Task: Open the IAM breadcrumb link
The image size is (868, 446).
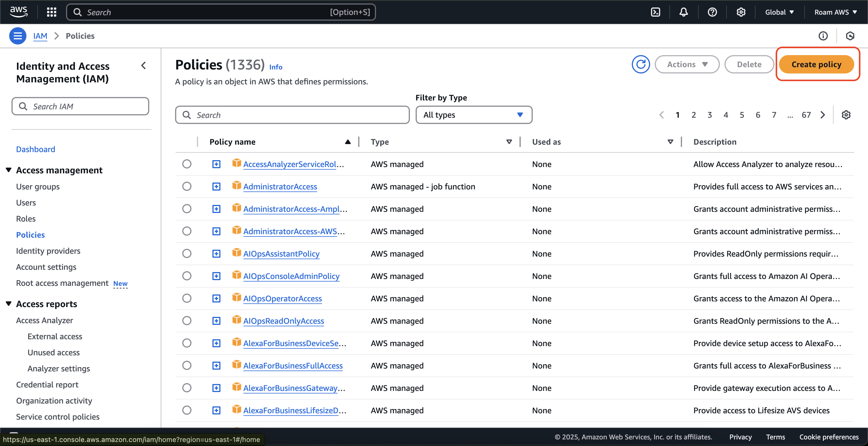Action: [x=40, y=36]
